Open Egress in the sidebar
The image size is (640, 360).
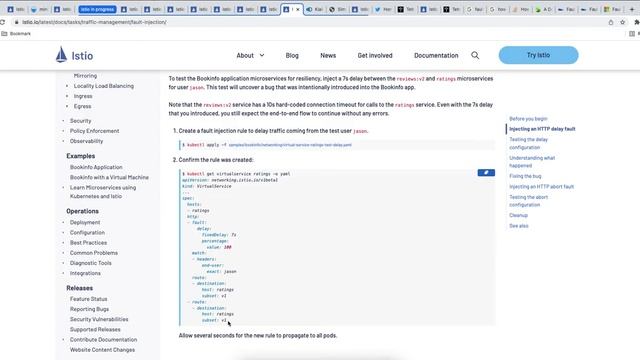tap(82, 107)
